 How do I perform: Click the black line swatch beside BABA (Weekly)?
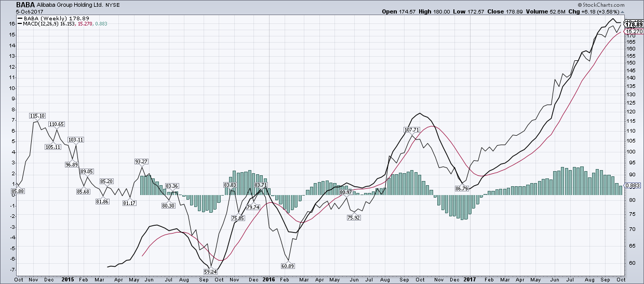pyautogui.click(x=20, y=18)
